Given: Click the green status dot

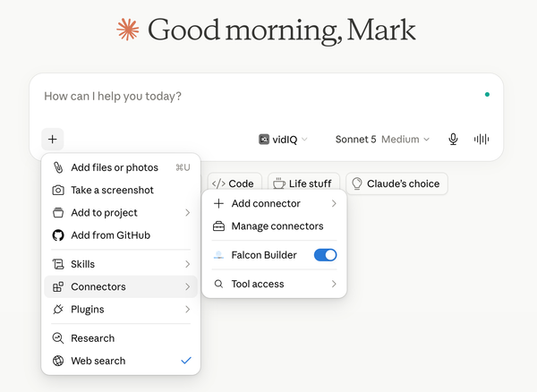Looking at the screenshot, I should [487, 95].
